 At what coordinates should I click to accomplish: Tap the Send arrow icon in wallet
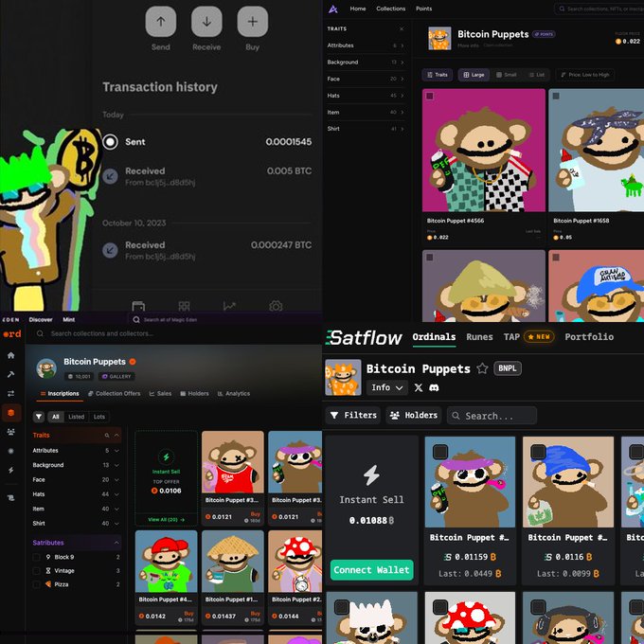point(161,22)
